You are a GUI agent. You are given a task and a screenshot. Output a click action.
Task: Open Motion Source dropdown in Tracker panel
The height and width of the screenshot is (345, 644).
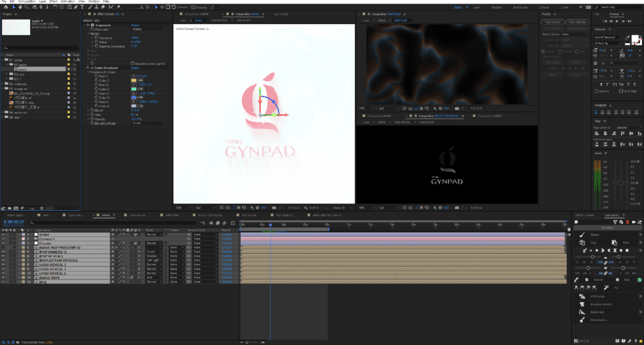(x=575, y=34)
